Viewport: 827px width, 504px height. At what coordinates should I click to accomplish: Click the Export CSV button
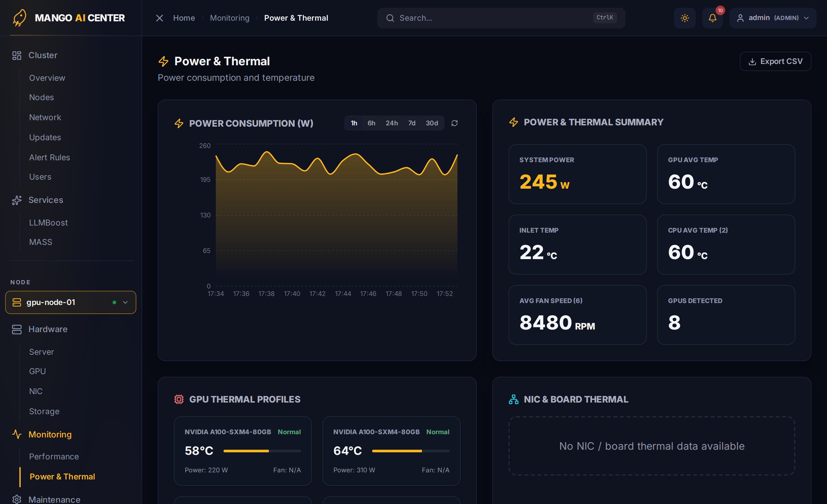775,61
